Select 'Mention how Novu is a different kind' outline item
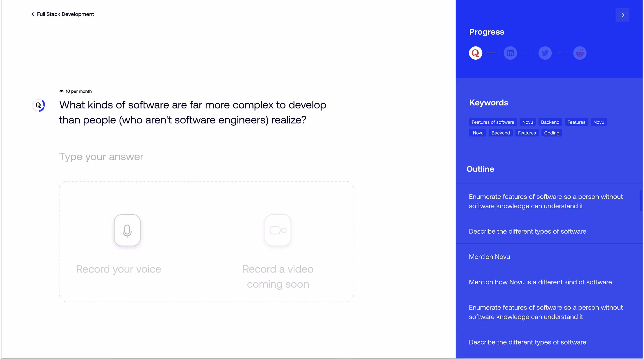644x359 pixels. click(x=540, y=282)
